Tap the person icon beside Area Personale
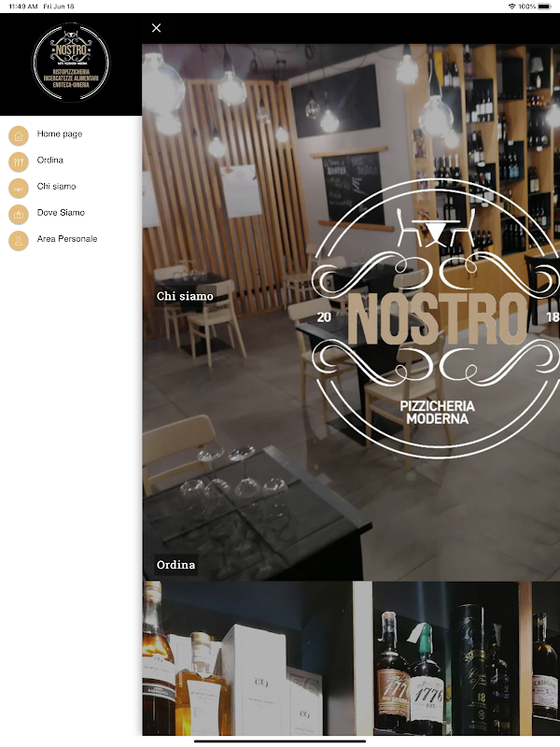 [19, 241]
